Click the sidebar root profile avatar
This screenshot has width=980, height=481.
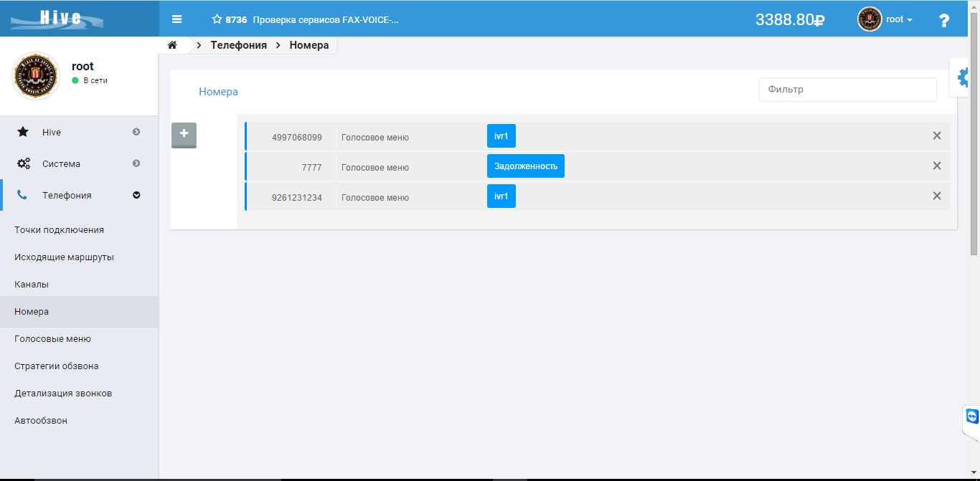pos(36,76)
